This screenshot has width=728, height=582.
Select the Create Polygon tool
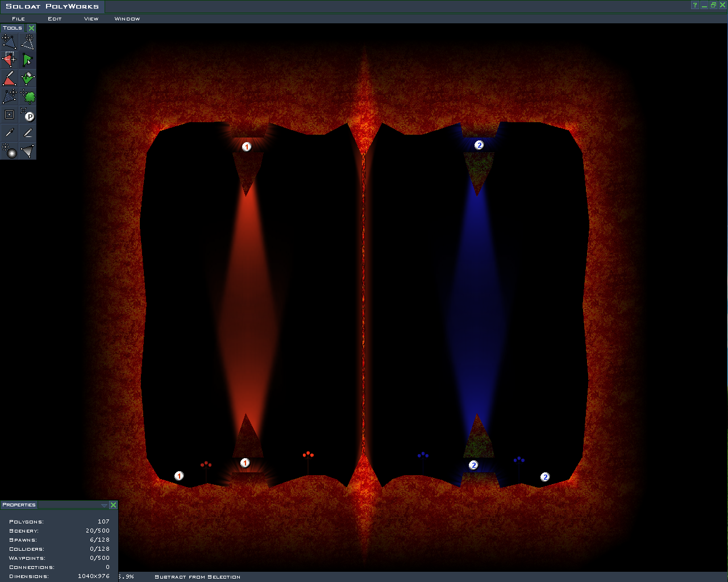27,41
